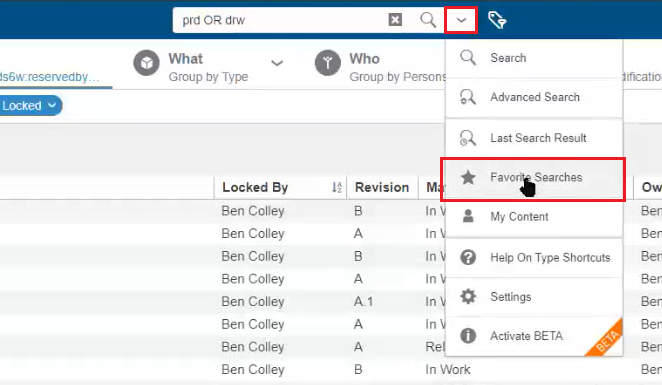Click the 'Rel' maturity cell

[x=435, y=347]
